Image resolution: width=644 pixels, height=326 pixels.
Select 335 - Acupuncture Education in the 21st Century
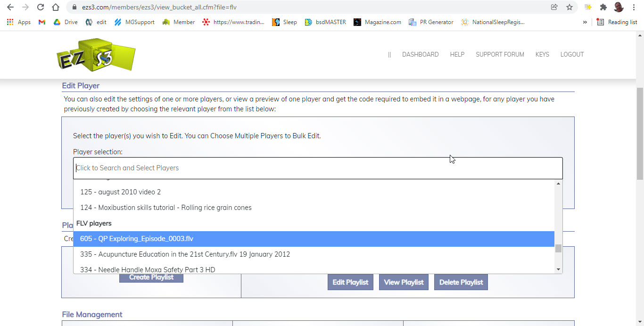[x=314, y=254]
